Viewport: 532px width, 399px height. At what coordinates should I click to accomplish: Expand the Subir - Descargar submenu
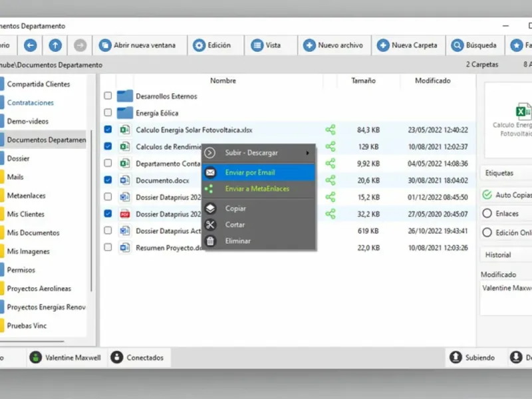[x=259, y=153]
